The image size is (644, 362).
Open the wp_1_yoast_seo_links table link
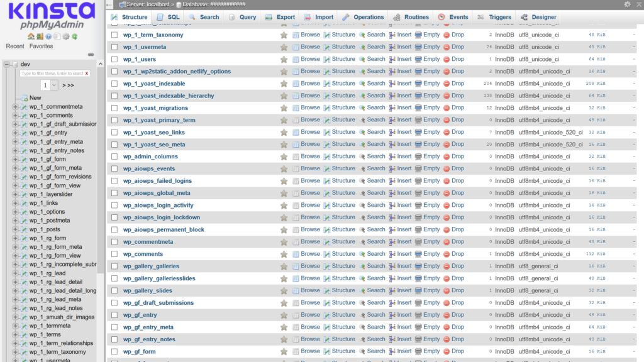[x=153, y=133]
